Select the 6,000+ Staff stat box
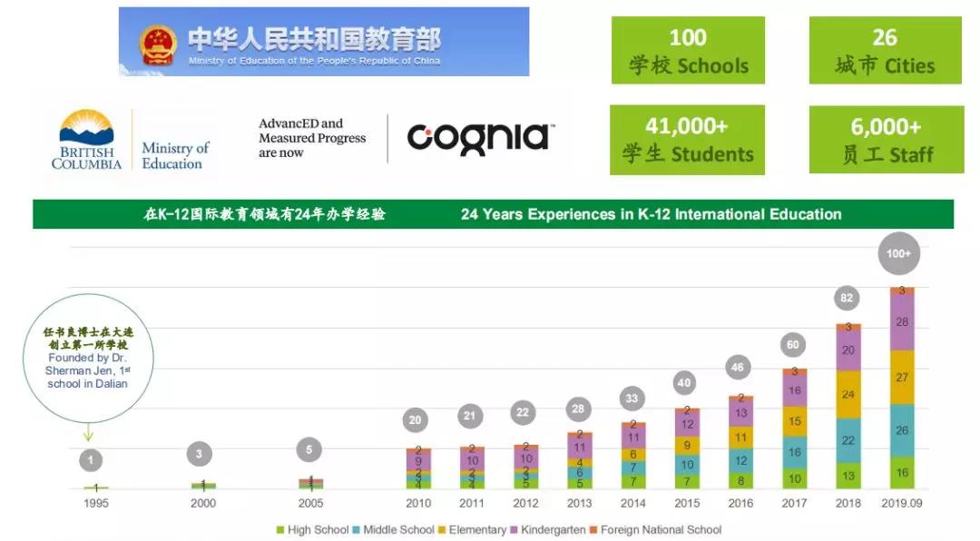 point(886,140)
